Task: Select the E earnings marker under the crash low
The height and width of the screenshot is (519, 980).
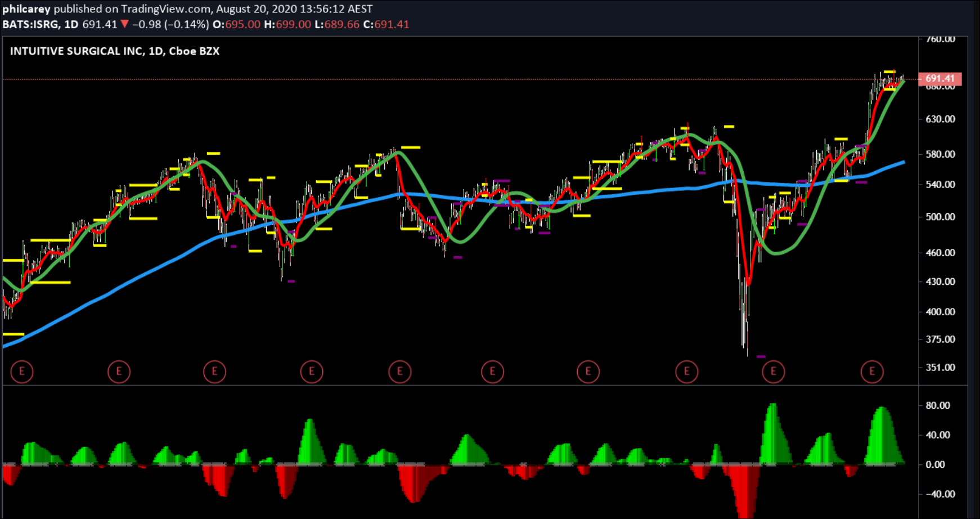Action: pos(773,372)
